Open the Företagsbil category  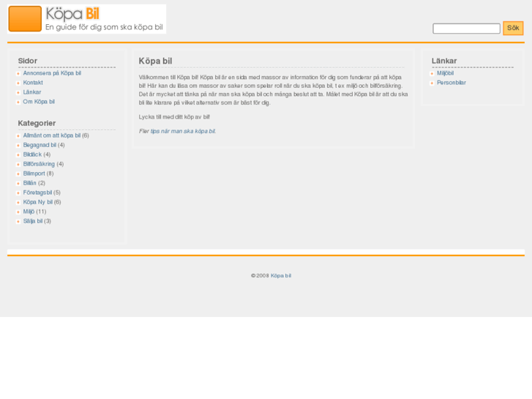37,193
